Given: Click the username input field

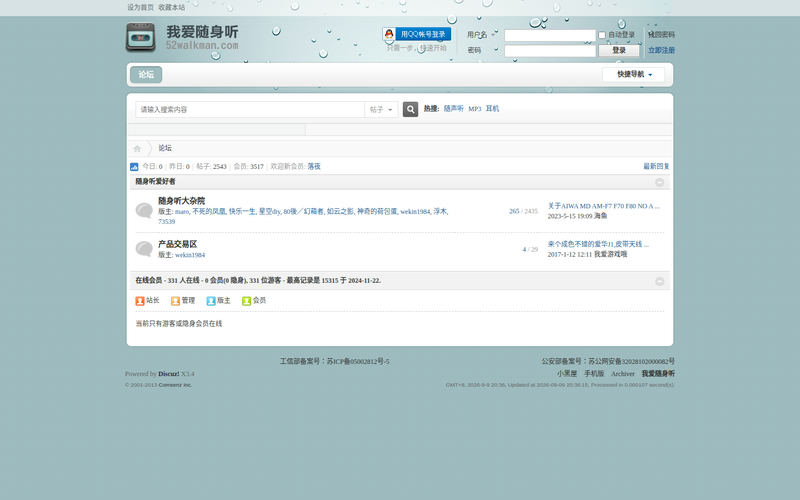Looking at the screenshot, I should coord(550,35).
